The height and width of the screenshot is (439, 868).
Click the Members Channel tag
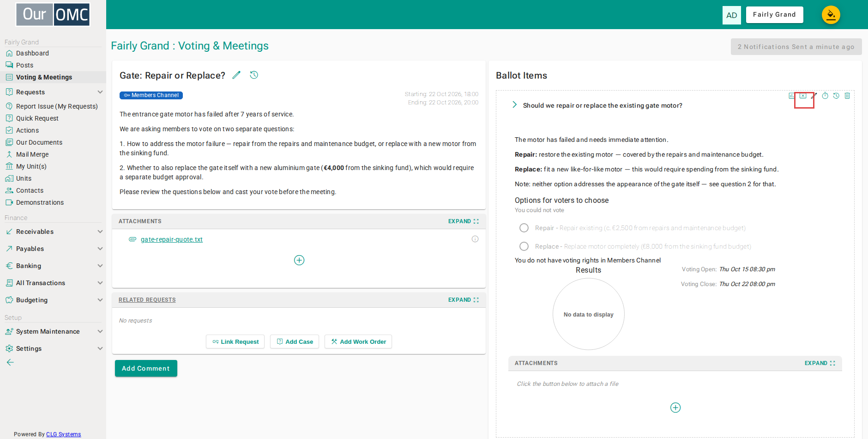pyautogui.click(x=151, y=95)
